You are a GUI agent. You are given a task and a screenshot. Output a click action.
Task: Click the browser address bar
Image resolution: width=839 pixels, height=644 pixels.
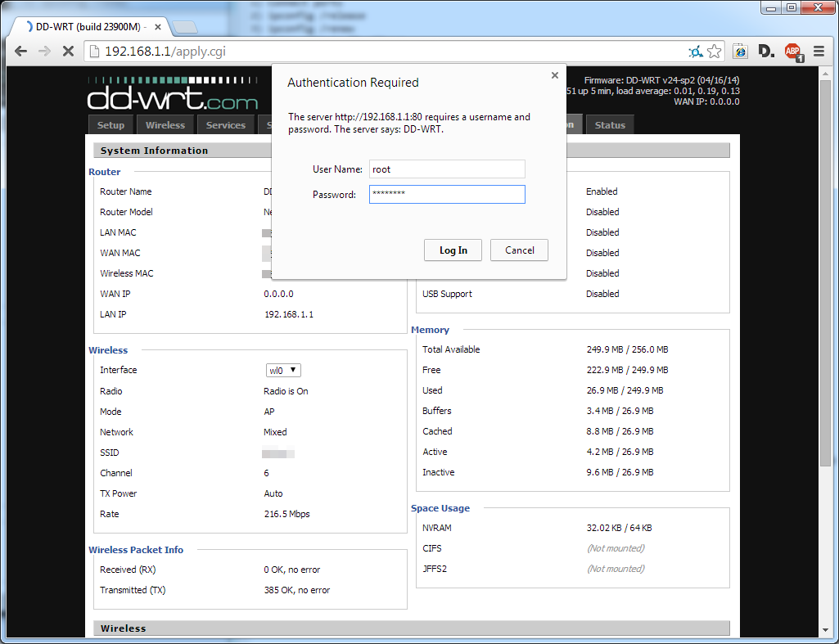327,51
